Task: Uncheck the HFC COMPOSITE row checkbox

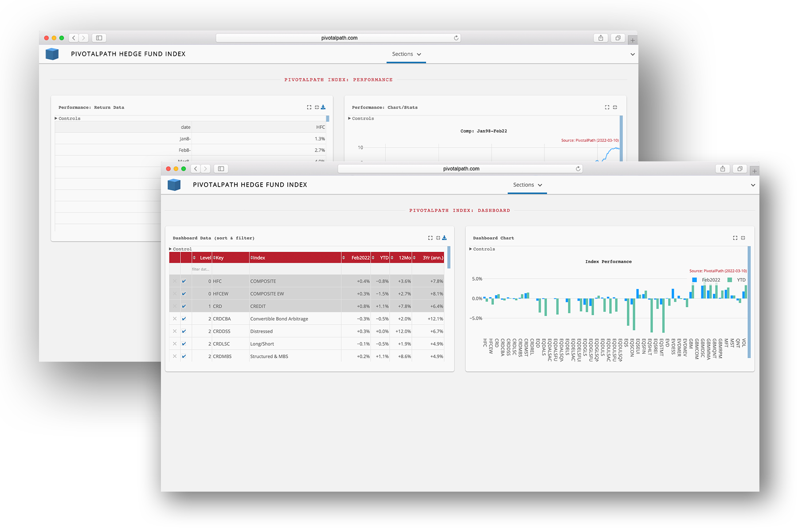Action: (184, 281)
